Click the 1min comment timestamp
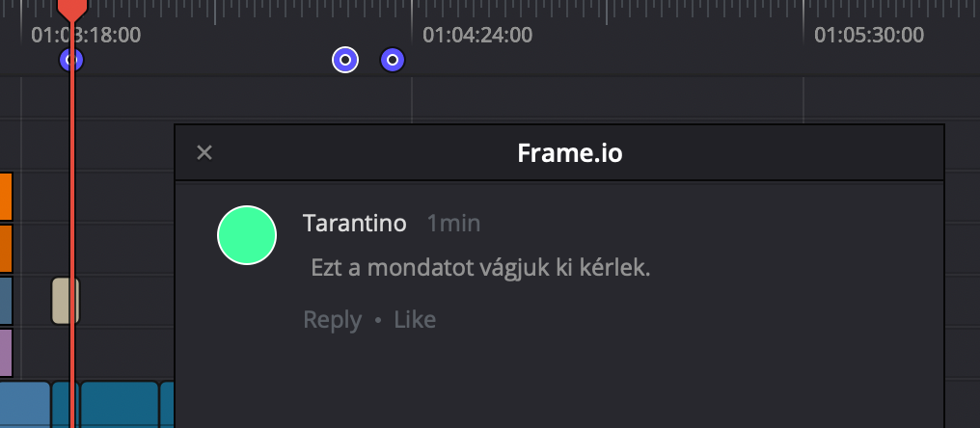The image size is (980, 428). 453,224
